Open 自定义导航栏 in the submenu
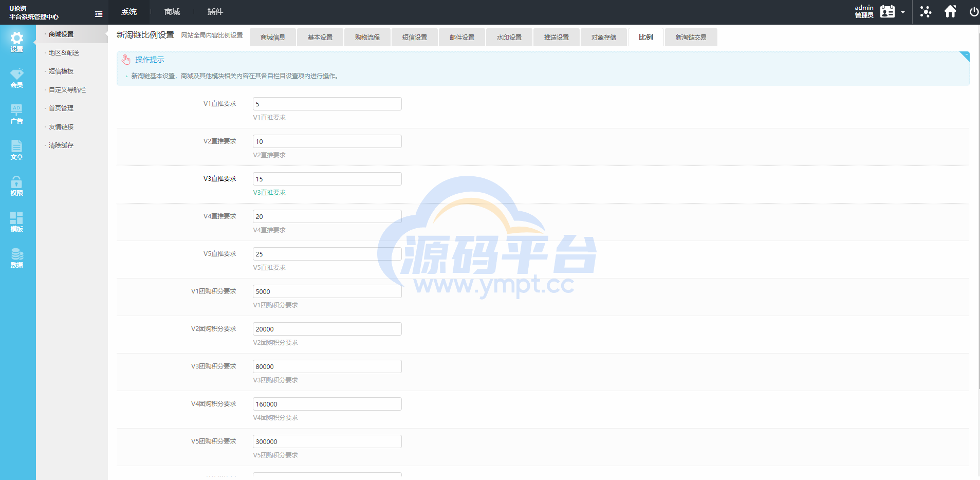Viewport: 980px width, 480px height. (67, 90)
